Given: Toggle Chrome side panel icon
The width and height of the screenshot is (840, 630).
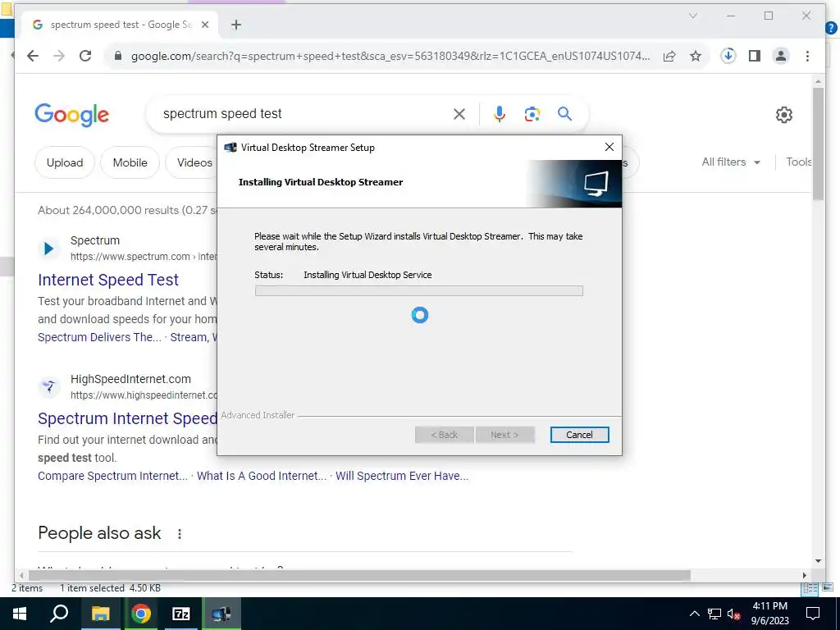Looking at the screenshot, I should [x=755, y=56].
